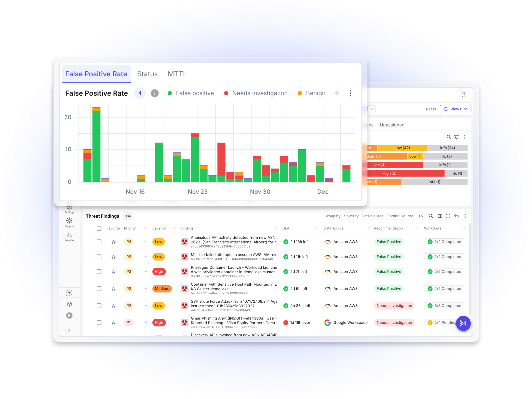Screen dimensions: 532x399
Task: Click the 2/4 Pending workflow badge
Action: [442, 323]
